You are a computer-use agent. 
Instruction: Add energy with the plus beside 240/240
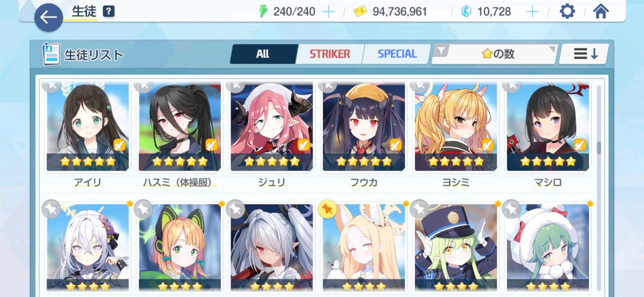328,12
